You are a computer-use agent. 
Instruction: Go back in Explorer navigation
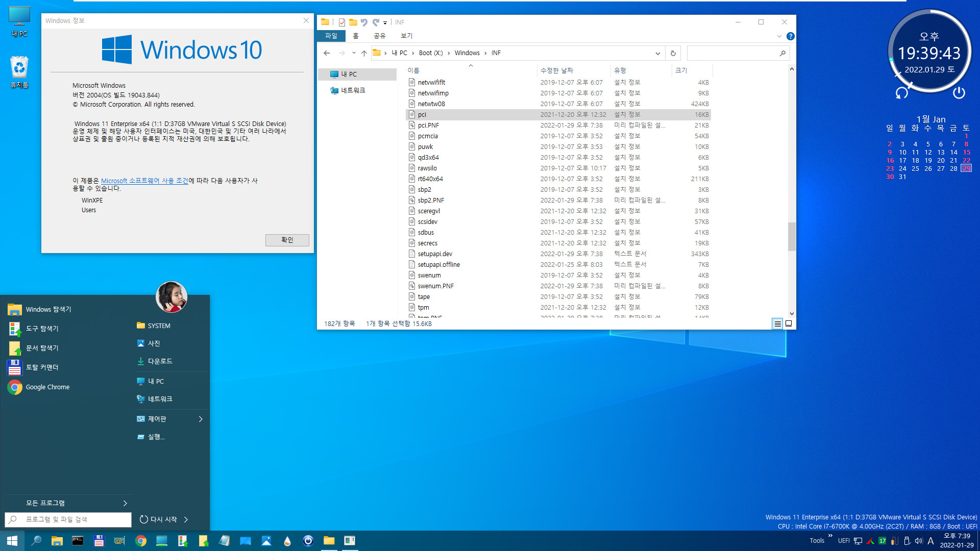327,53
